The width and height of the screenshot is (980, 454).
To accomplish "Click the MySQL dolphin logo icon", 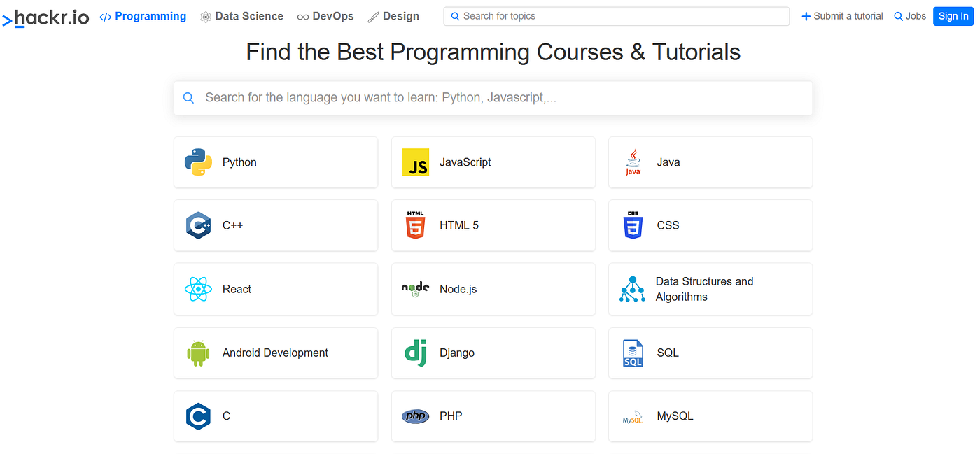I will pyautogui.click(x=633, y=417).
